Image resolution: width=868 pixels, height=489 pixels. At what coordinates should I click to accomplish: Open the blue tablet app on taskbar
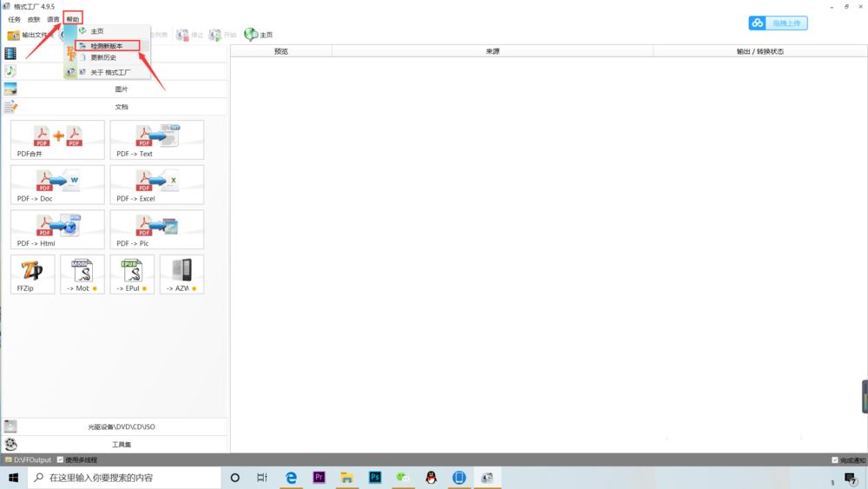[x=459, y=478]
